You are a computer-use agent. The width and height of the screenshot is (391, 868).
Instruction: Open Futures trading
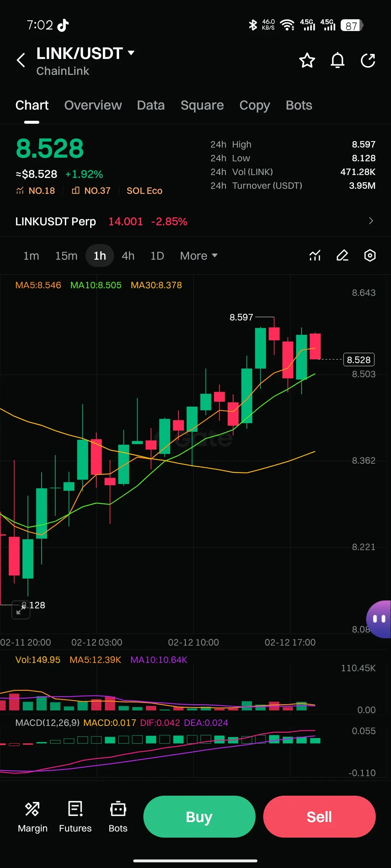[75, 817]
